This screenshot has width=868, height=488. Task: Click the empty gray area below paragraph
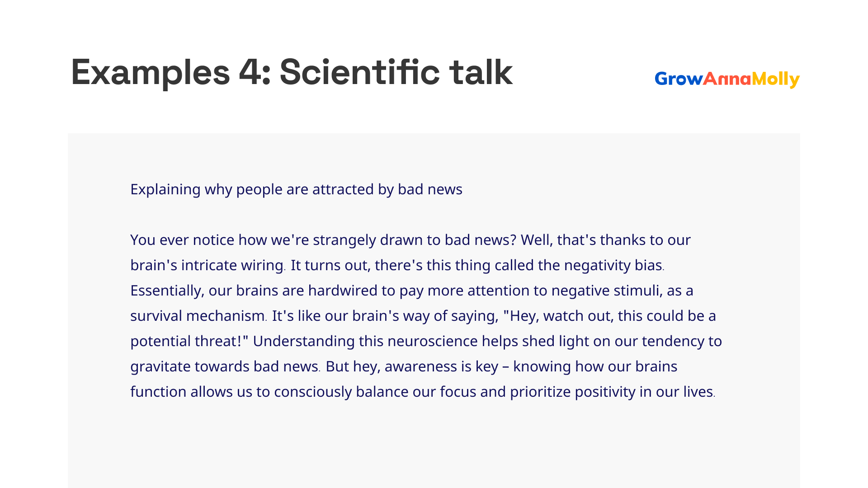pos(434,445)
